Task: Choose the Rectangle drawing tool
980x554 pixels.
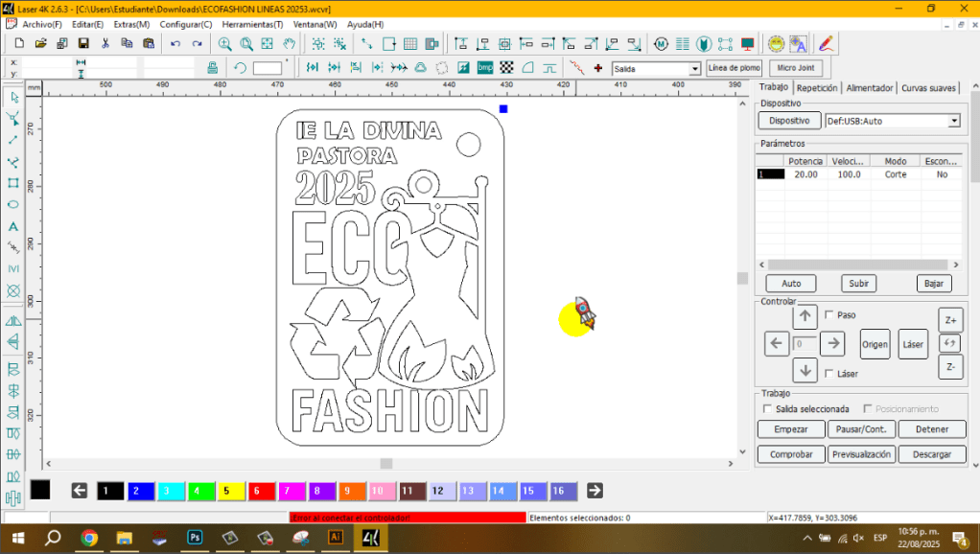Action: point(13,182)
